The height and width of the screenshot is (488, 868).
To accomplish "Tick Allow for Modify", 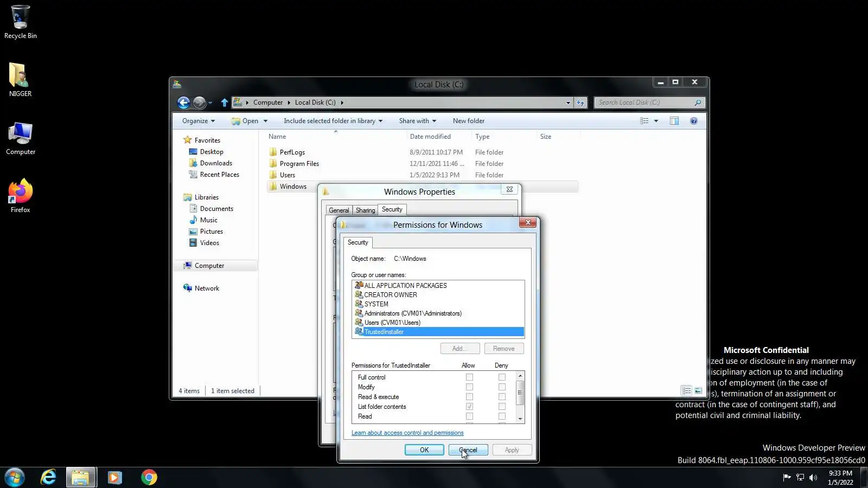I will click(x=469, y=387).
